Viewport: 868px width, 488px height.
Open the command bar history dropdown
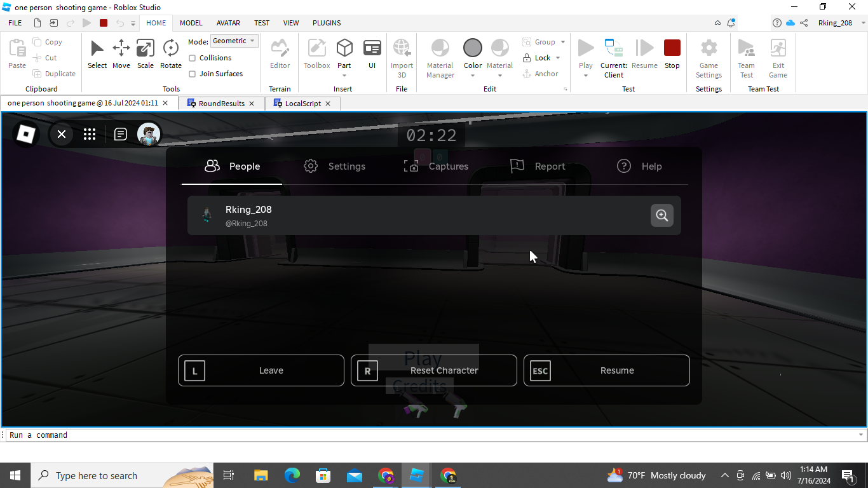[861, 435]
